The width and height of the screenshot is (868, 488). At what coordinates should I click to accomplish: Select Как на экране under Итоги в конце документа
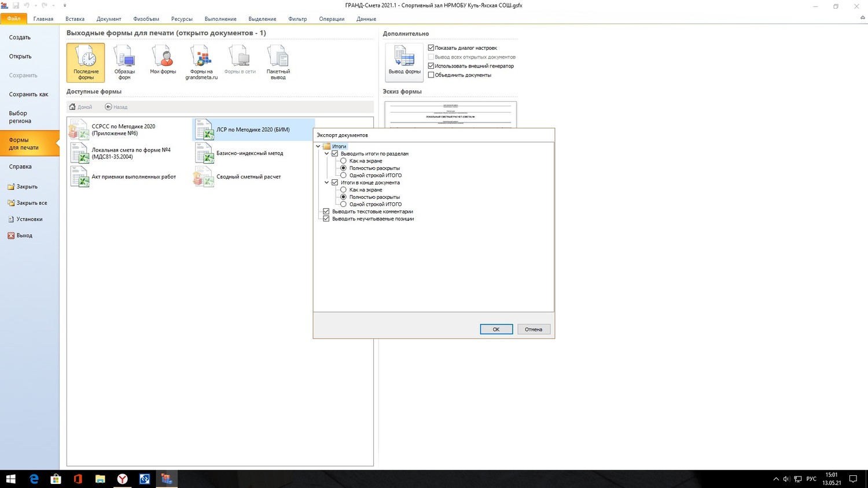click(343, 190)
